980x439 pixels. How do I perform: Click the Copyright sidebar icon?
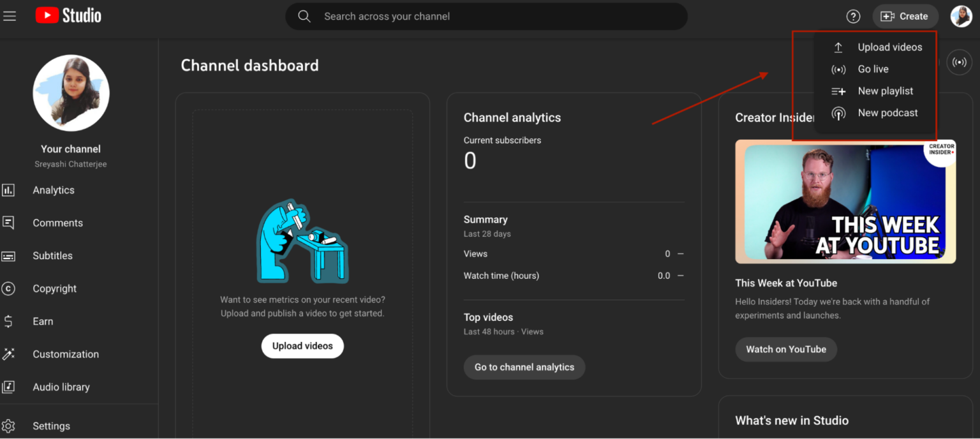click(8, 288)
